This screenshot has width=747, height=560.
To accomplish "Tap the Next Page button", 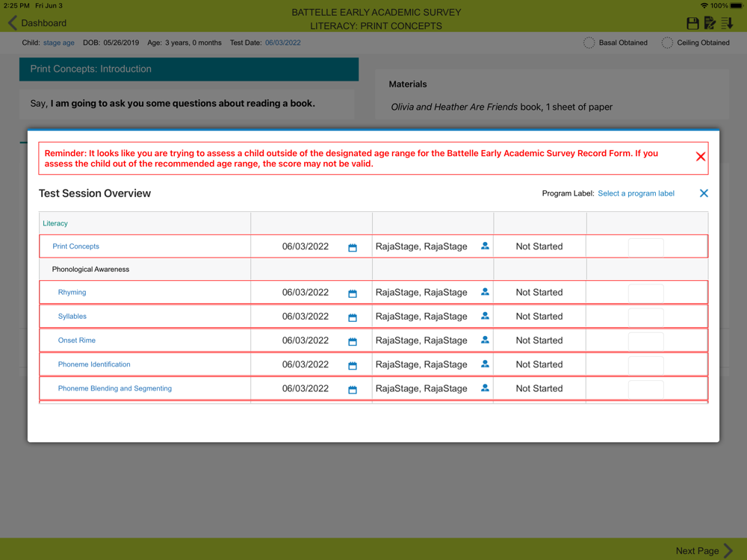I will tap(704, 550).
